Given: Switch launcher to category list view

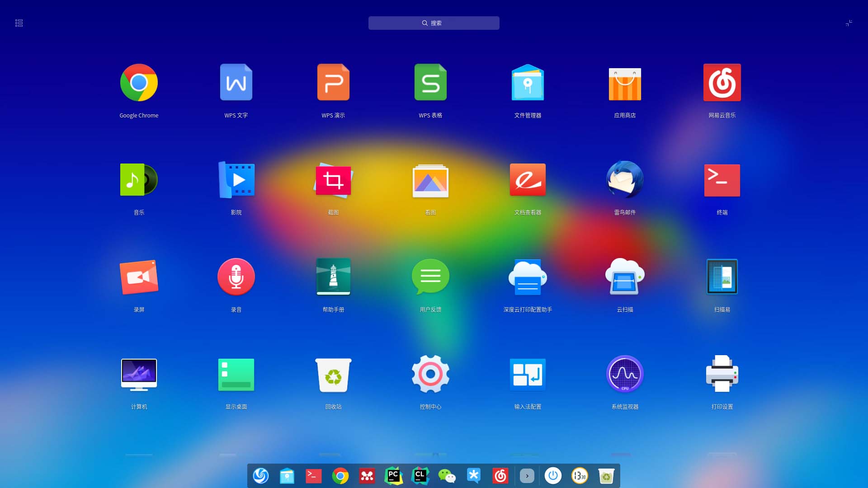Looking at the screenshot, I should click(19, 23).
